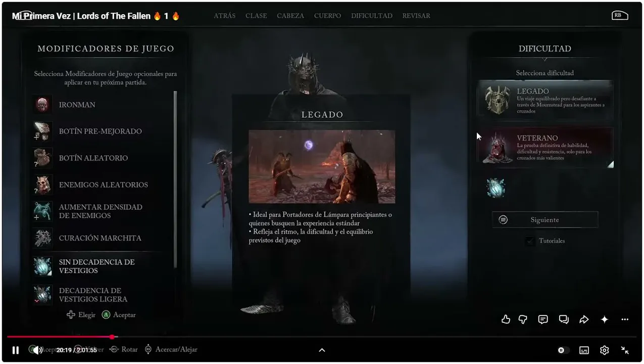The height and width of the screenshot is (364, 644).
Task: Exit fullscreen mode
Action: 625,350
